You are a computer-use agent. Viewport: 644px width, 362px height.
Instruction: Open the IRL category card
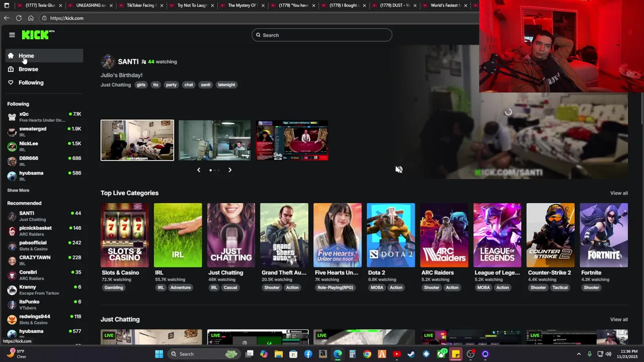[x=178, y=235]
